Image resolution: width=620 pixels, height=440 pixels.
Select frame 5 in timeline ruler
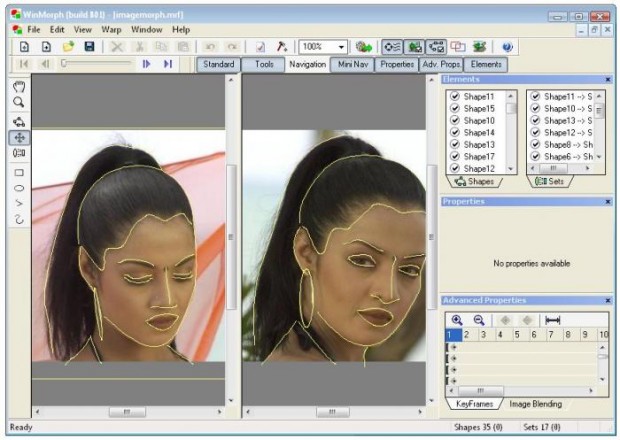pos(517,335)
